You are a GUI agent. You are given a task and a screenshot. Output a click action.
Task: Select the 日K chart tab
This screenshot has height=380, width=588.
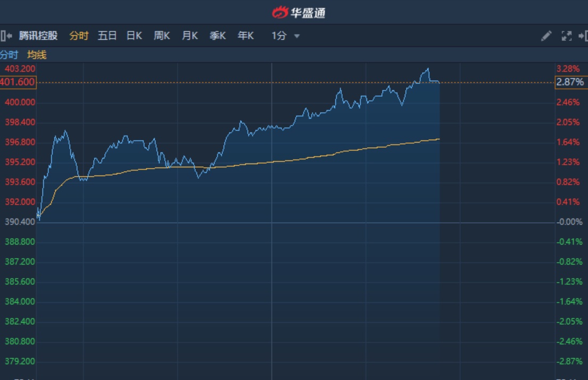click(x=134, y=36)
